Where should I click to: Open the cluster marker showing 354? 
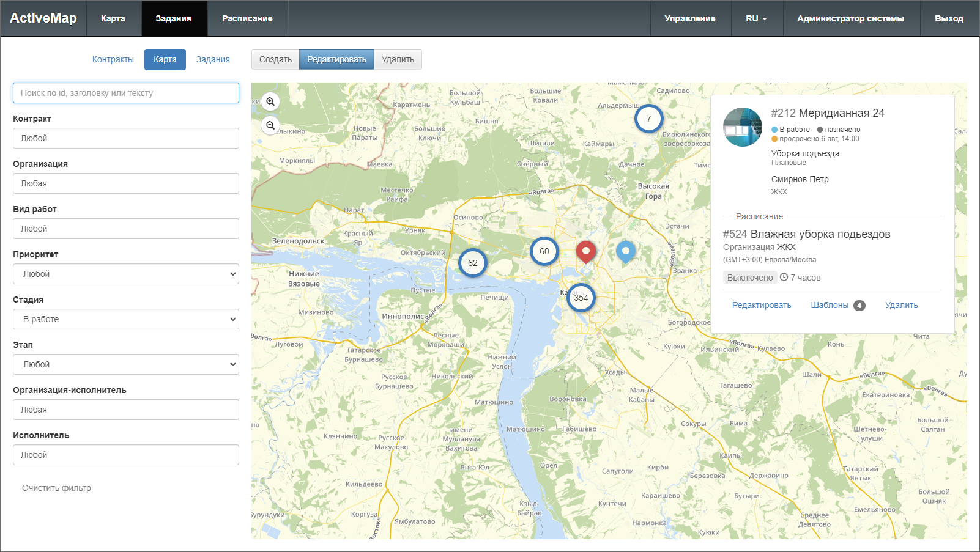(581, 298)
